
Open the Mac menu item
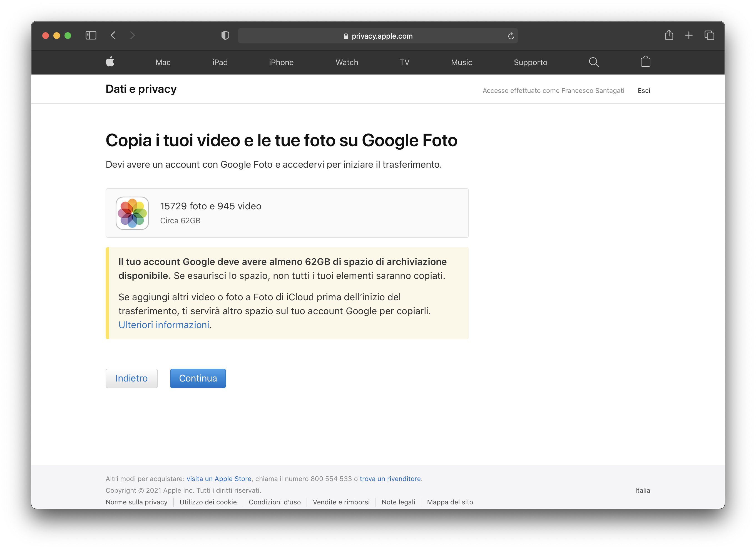point(163,62)
